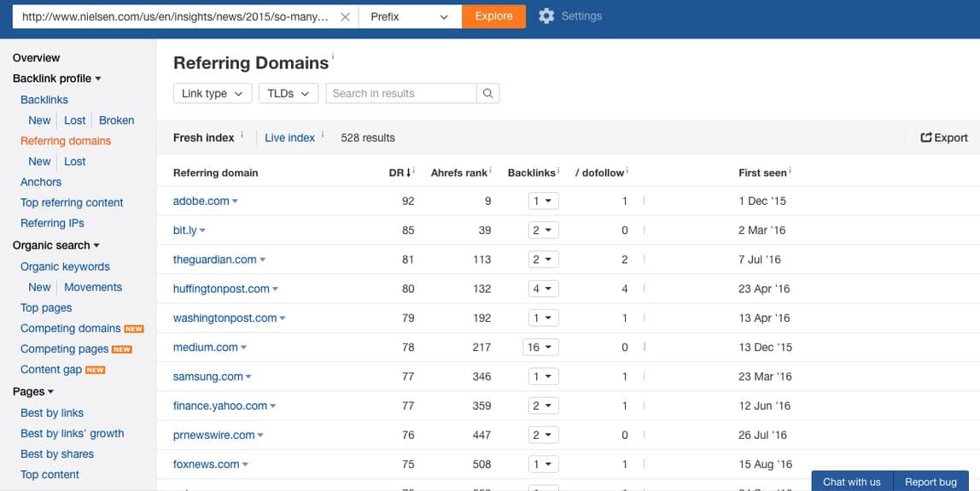Clear the URL with the X icon

click(345, 16)
